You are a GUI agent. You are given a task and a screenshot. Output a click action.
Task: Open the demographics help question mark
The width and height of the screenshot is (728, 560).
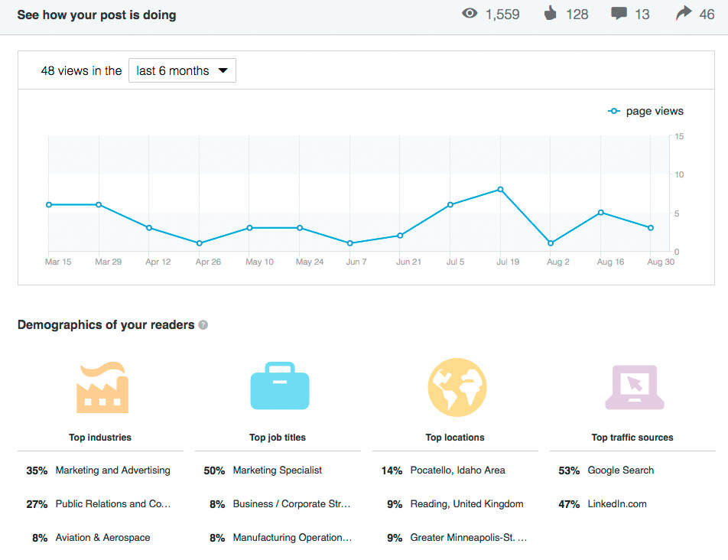pyautogui.click(x=203, y=325)
